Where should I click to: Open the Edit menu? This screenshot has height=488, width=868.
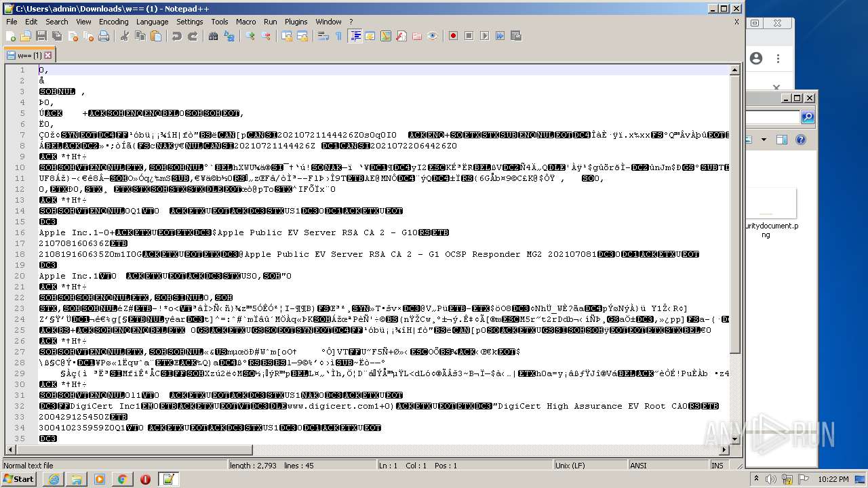point(31,22)
